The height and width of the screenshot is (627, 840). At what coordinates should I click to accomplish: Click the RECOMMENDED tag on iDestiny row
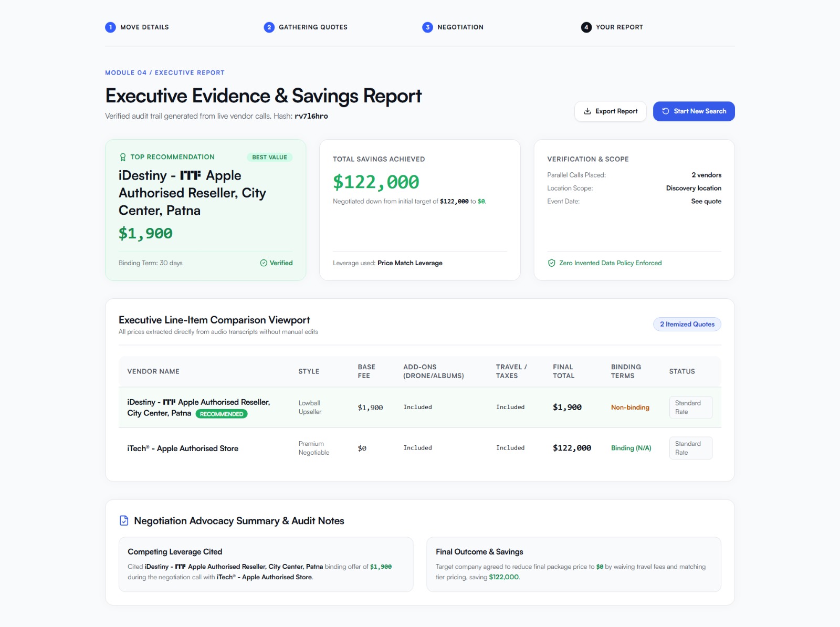[222, 414]
